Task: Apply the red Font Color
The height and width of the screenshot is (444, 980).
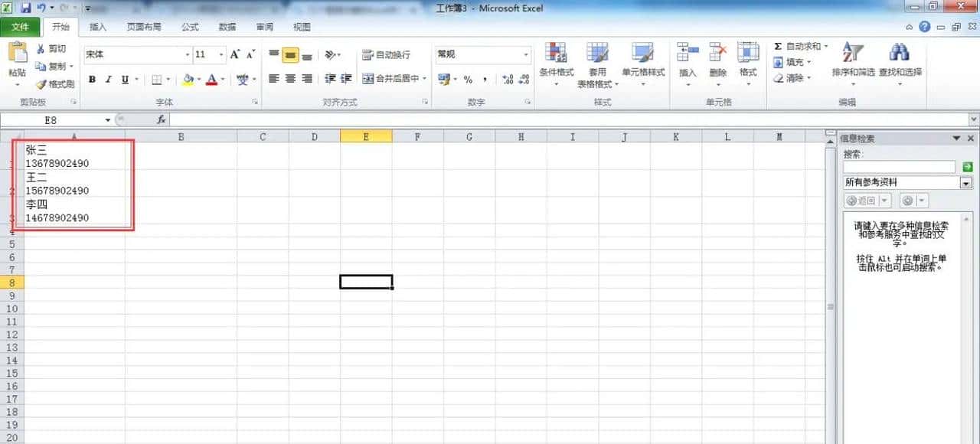Action: coord(211,79)
